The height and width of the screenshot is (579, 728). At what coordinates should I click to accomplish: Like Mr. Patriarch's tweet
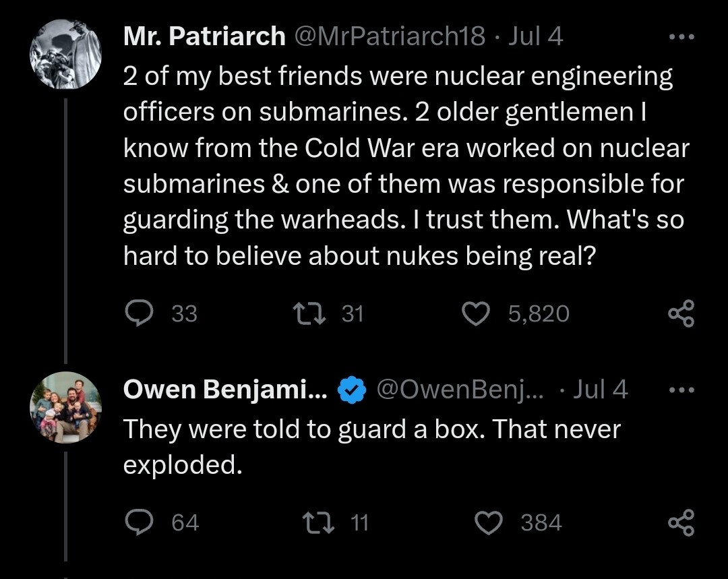pyautogui.click(x=477, y=313)
